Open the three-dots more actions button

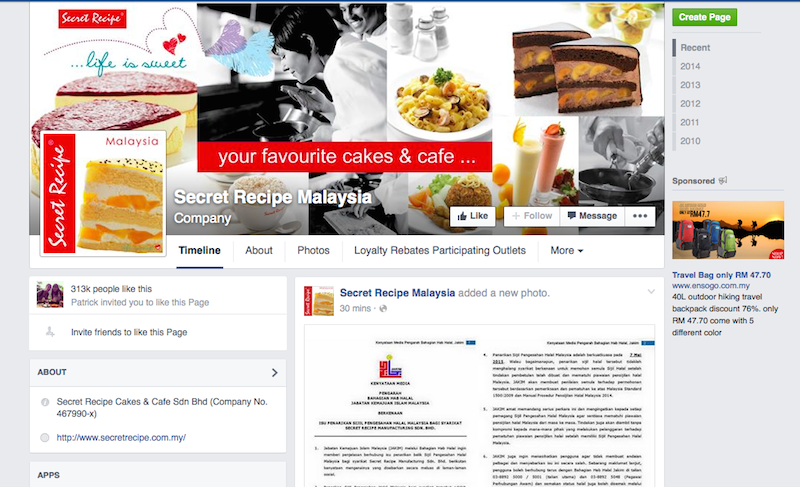click(640, 216)
